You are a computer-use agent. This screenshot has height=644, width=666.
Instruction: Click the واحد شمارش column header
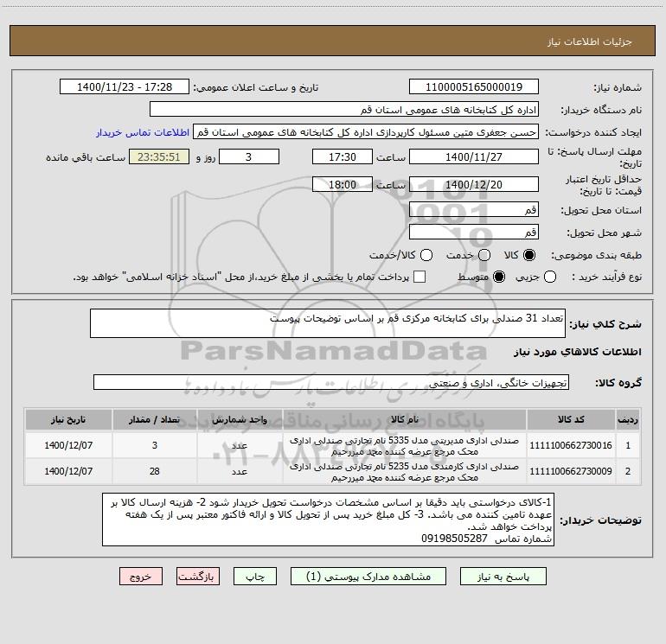240,420
